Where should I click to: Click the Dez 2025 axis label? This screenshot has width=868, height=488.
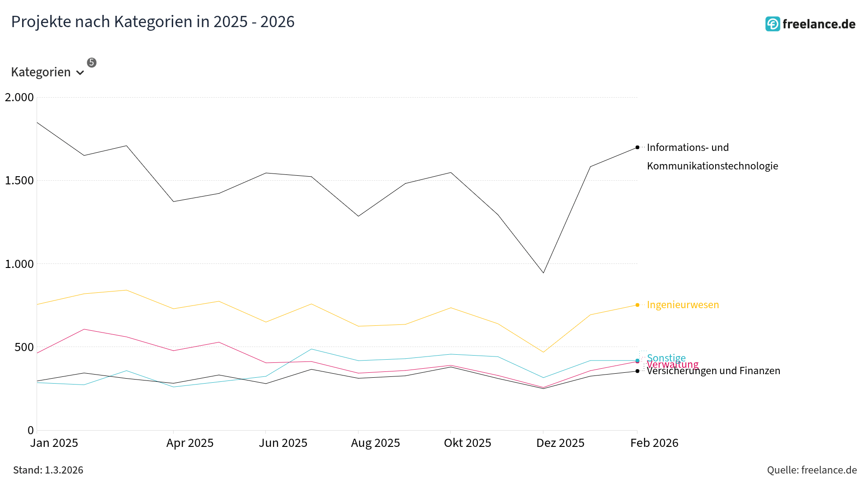(560, 443)
